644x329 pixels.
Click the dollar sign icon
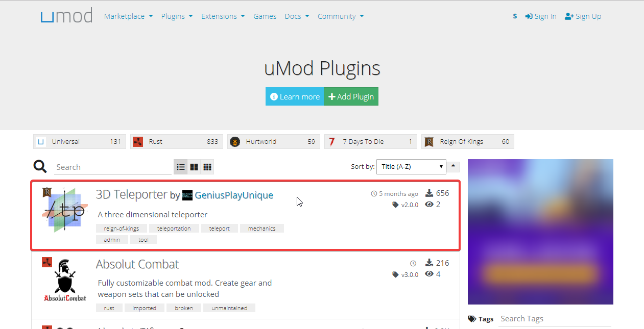tap(515, 16)
